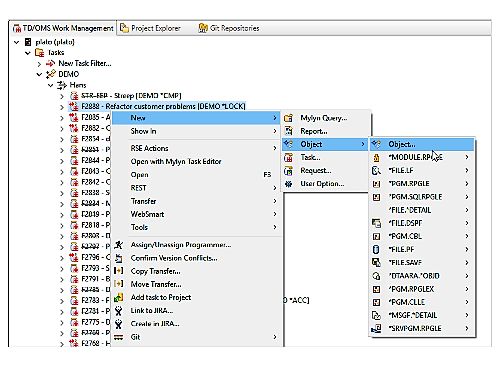Viewport: 500px width, 370px height.
Task: Select the F2819 task in tree
Action: [95, 214]
